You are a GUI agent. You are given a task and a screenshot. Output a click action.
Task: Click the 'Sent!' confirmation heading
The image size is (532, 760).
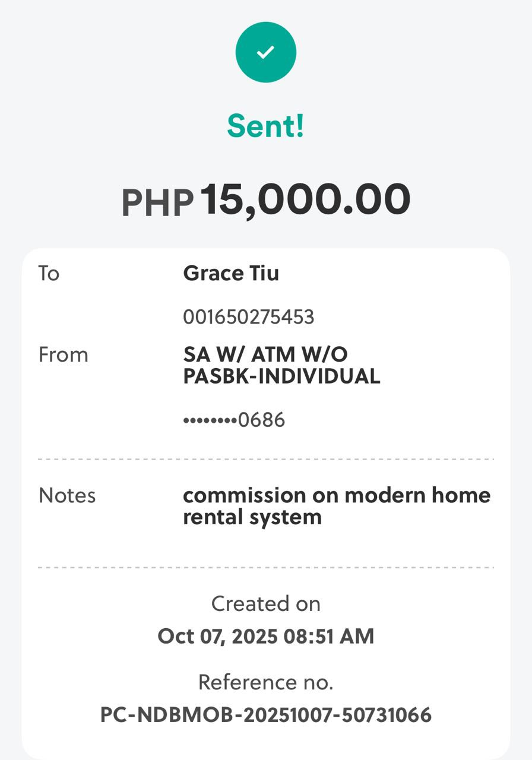tap(265, 125)
